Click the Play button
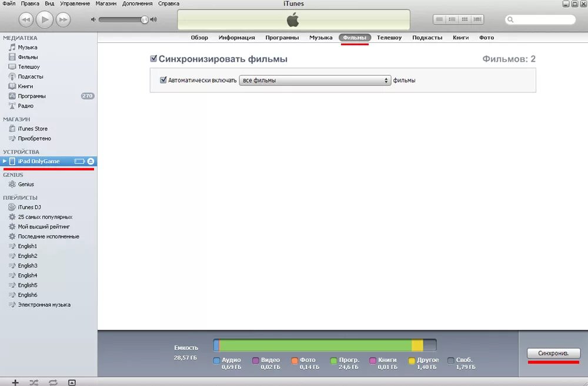This screenshot has width=588, height=386. click(45, 19)
